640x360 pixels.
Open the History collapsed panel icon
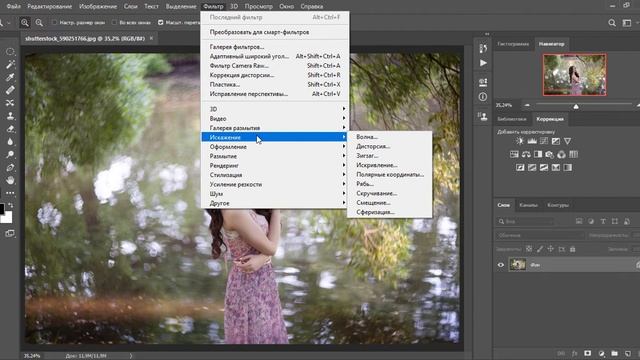click(483, 48)
